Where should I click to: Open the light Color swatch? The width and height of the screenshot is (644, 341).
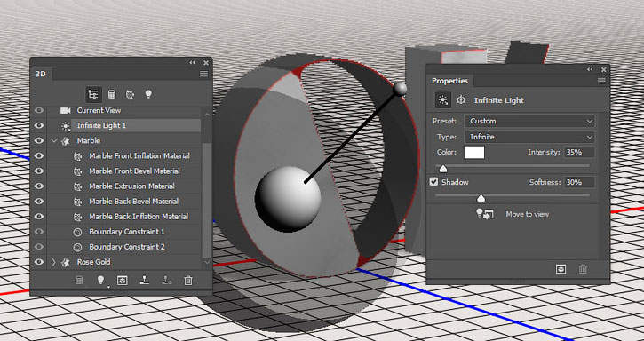[x=474, y=152]
